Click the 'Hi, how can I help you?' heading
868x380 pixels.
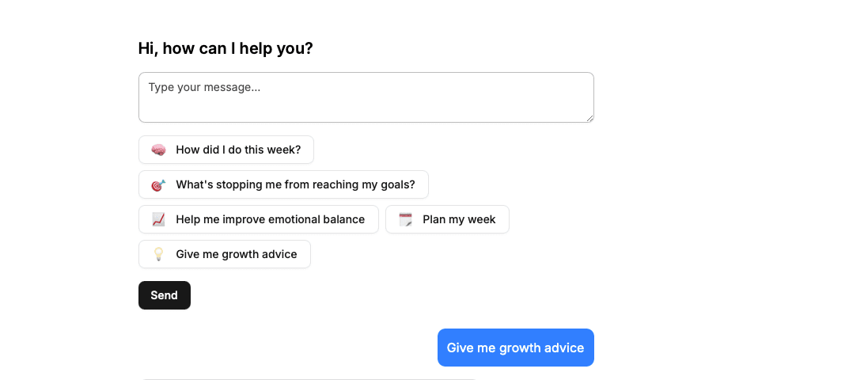(x=226, y=48)
